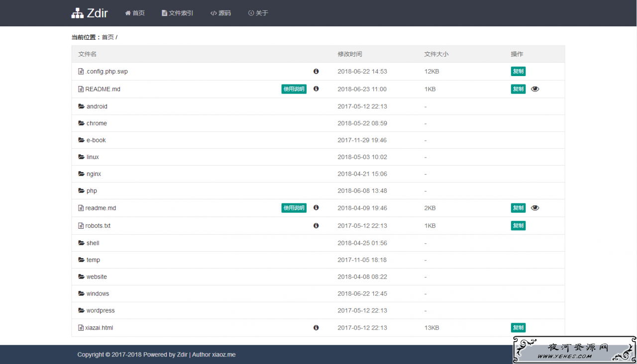Image resolution: width=637 pixels, height=364 pixels.
Task: Open the android folder link
Action: click(97, 106)
